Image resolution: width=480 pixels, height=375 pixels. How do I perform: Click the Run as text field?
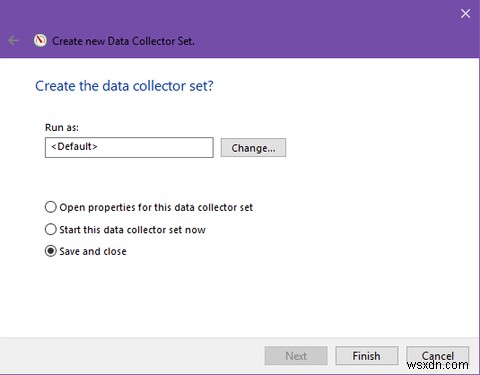coord(129,147)
